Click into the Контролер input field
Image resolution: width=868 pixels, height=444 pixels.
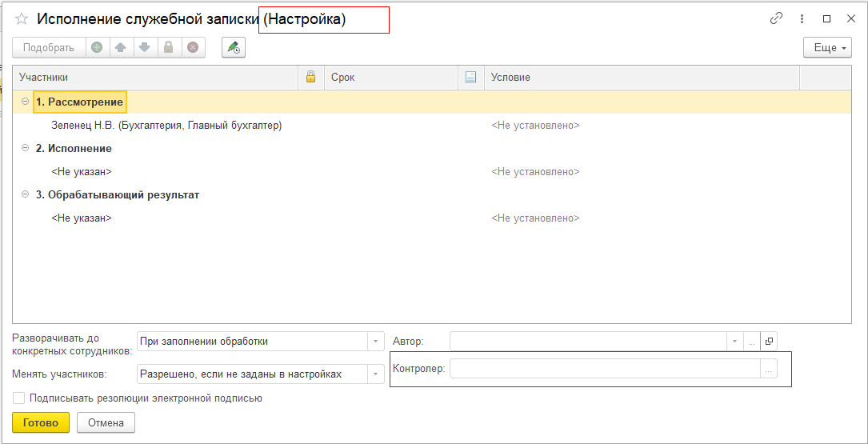point(604,369)
